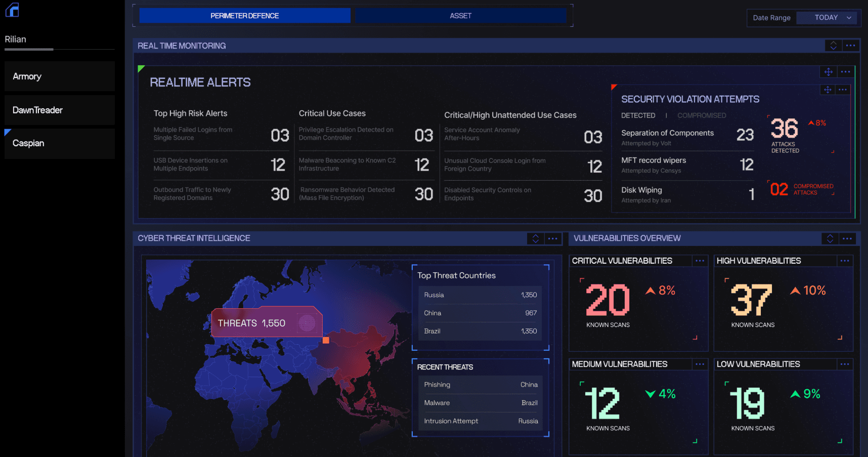Image resolution: width=868 pixels, height=457 pixels.
Task: Select the Detected toggle in Security Violation Attempts
Action: 638,115
